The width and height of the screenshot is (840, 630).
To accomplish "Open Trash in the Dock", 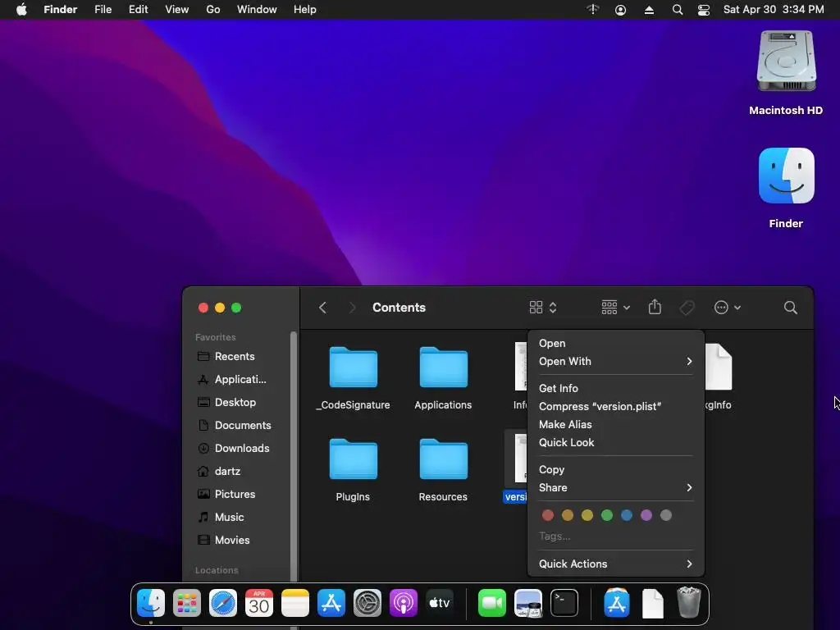I will (689, 603).
